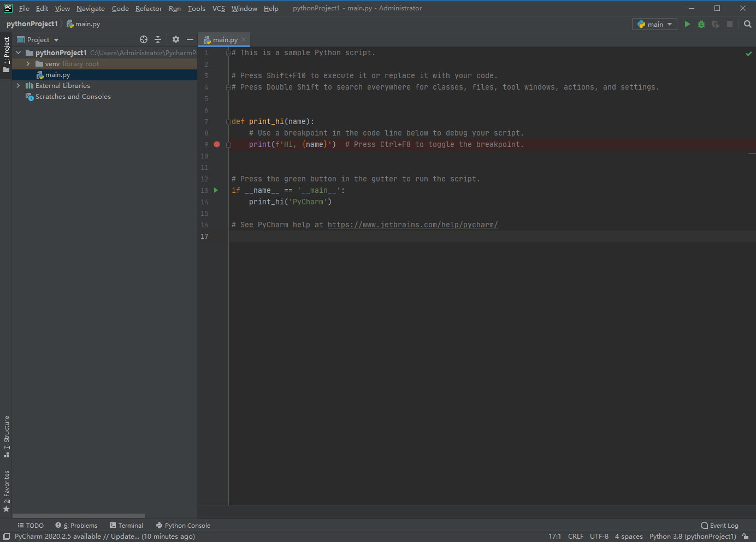Screen dimensions: 756x542
Task: Hide the Project tool window with minus icon
Action: [189, 39]
